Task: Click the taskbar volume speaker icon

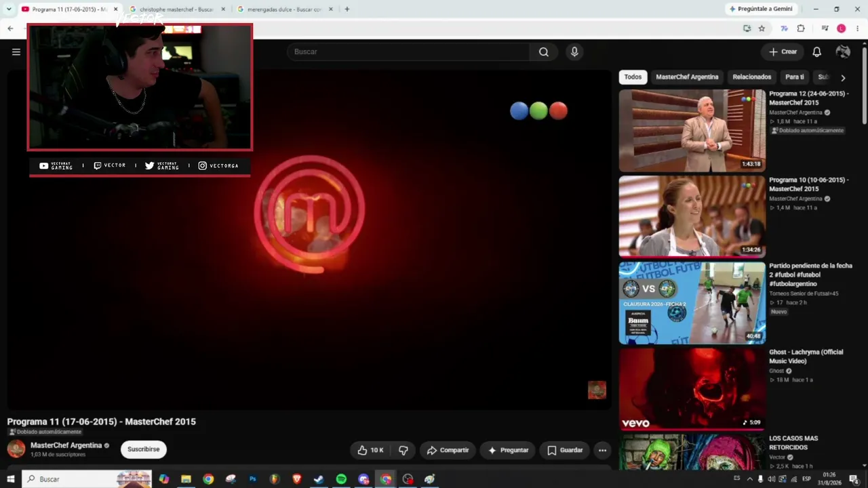Action: click(x=772, y=479)
